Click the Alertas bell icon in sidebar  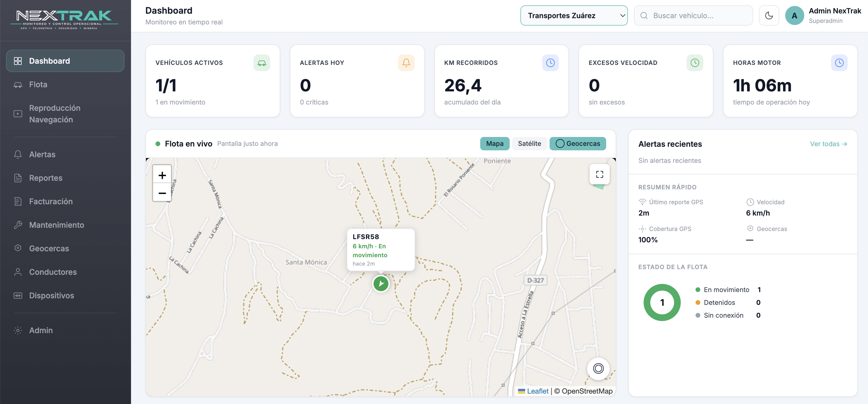coord(18,155)
